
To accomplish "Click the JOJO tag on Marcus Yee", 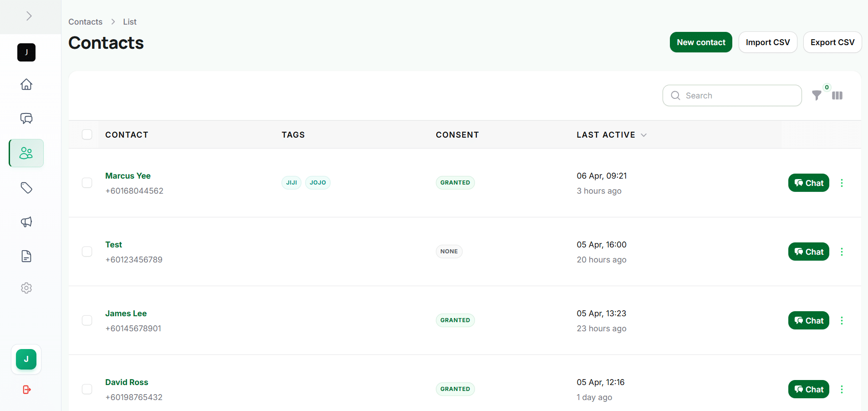I will click(318, 183).
